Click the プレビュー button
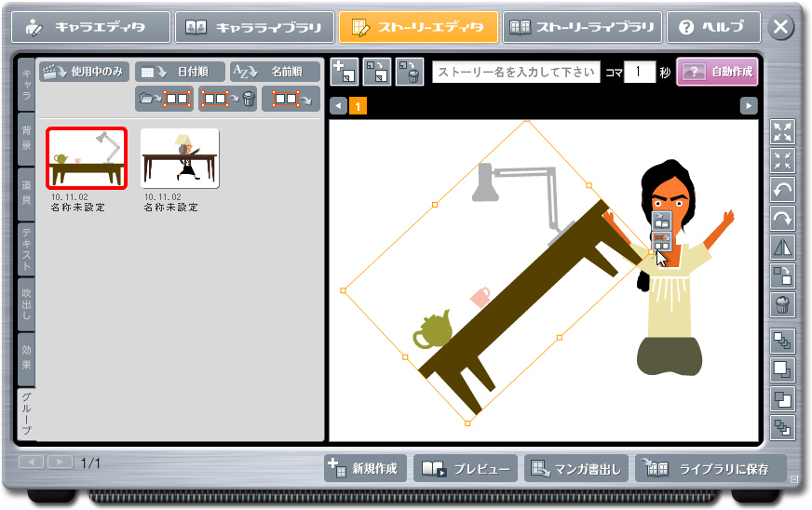Image resolution: width=812 pixels, height=510 pixels. (466, 468)
